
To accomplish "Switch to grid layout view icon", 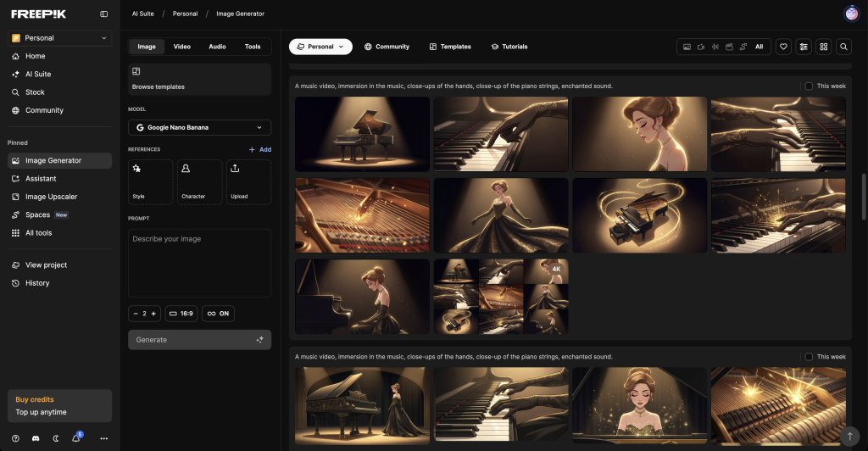I will coord(823,47).
